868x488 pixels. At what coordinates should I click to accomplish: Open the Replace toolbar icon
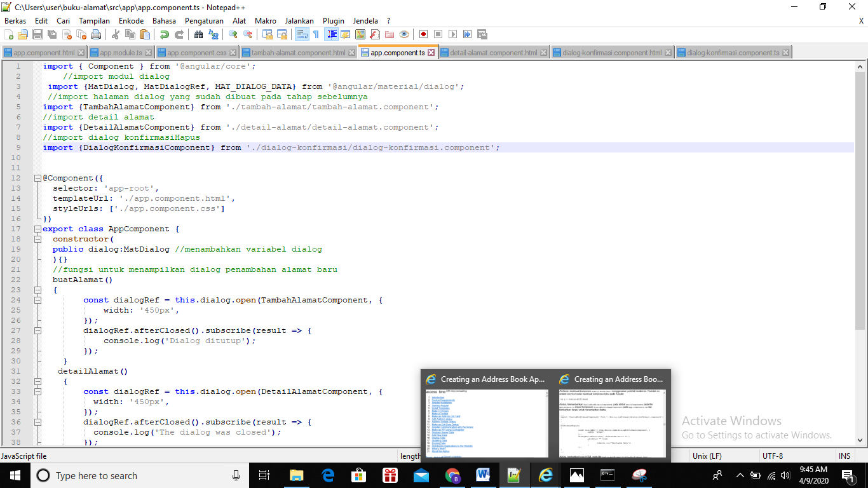pyautogui.click(x=212, y=34)
